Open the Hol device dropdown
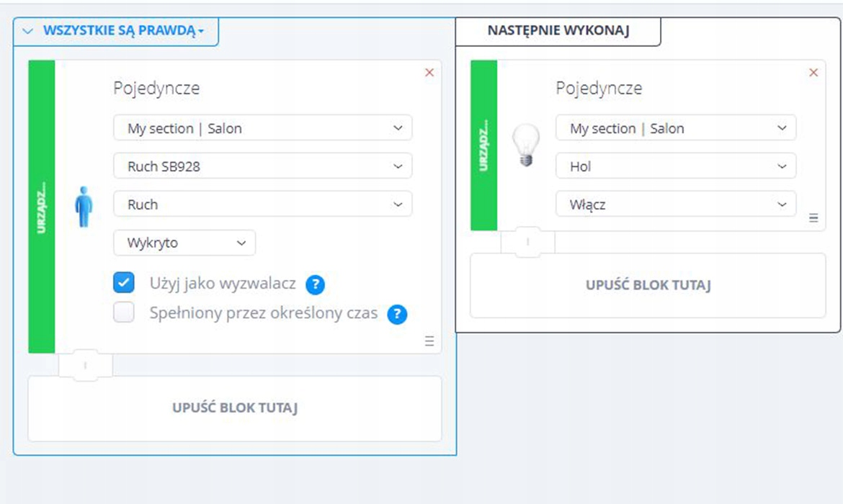 (676, 166)
